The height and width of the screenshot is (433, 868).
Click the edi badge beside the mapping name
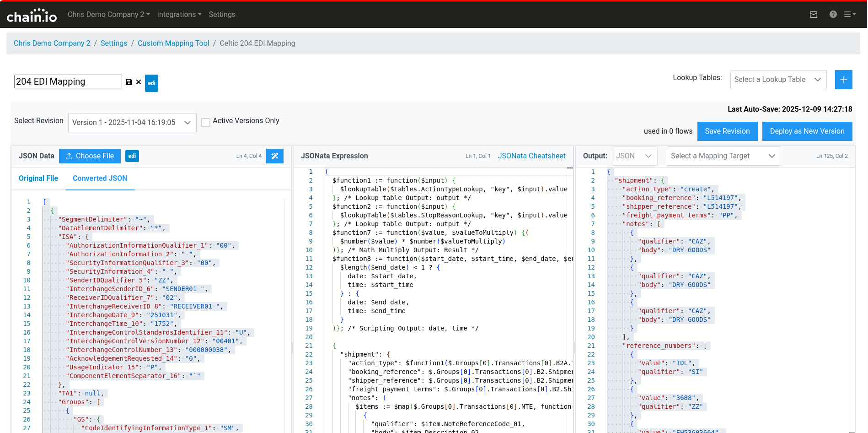151,83
